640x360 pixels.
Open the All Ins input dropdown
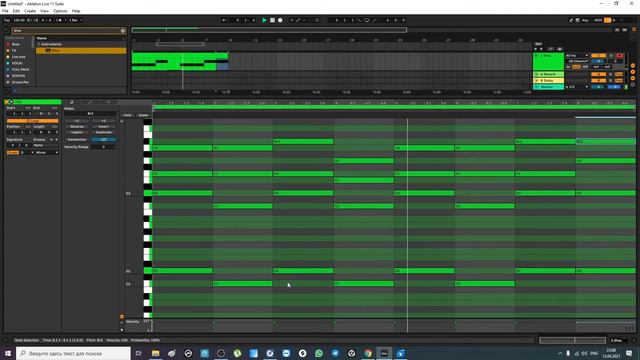coord(577,56)
